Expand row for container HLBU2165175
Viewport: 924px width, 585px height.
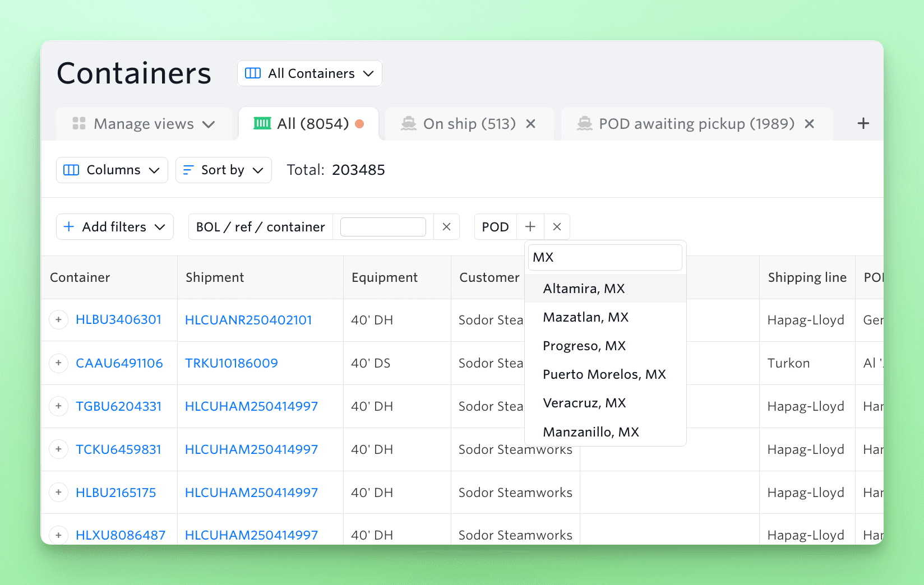click(x=58, y=493)
